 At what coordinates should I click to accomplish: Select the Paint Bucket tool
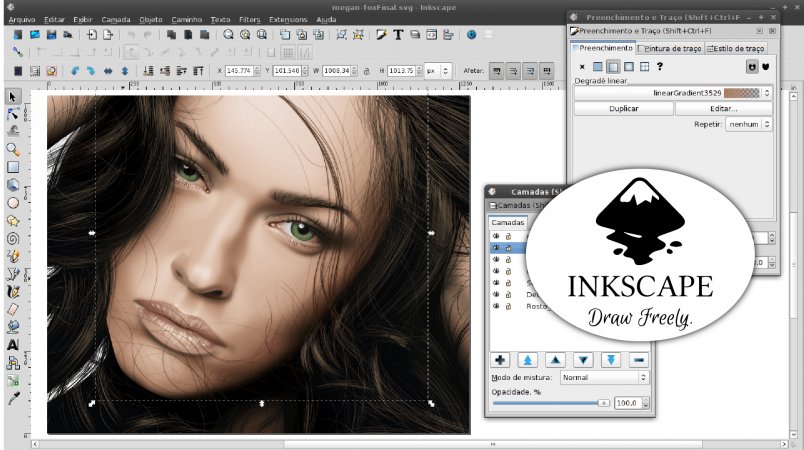pyautogui.click(x=13, y=327)
